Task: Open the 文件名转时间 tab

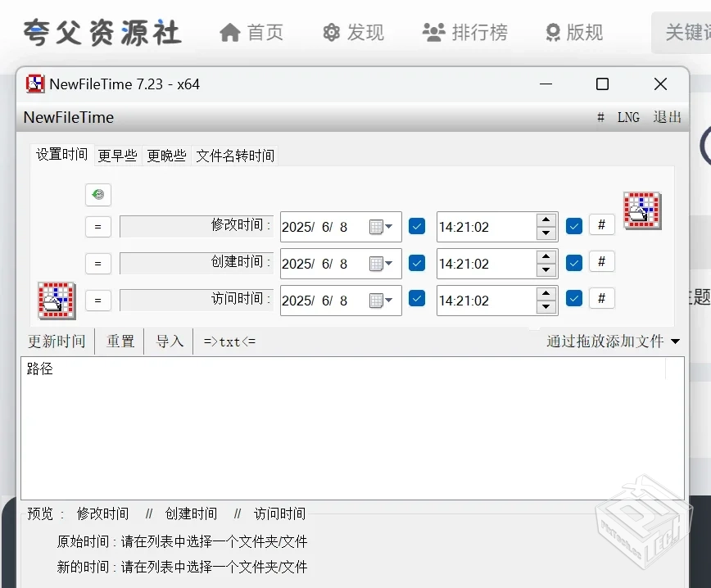Action: click(235, 155)
